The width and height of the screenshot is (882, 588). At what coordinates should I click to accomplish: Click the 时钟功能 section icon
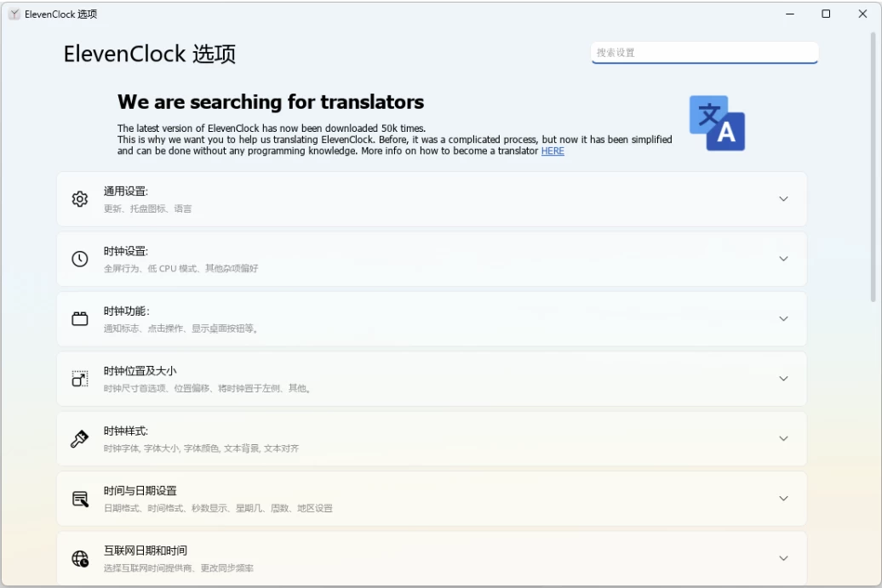(x=80, y=319)
